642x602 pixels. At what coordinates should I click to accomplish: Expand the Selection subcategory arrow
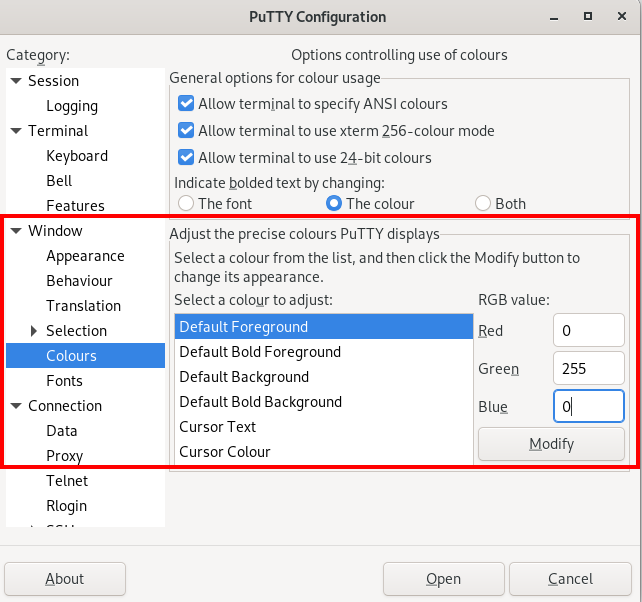[x=34, y=331]
